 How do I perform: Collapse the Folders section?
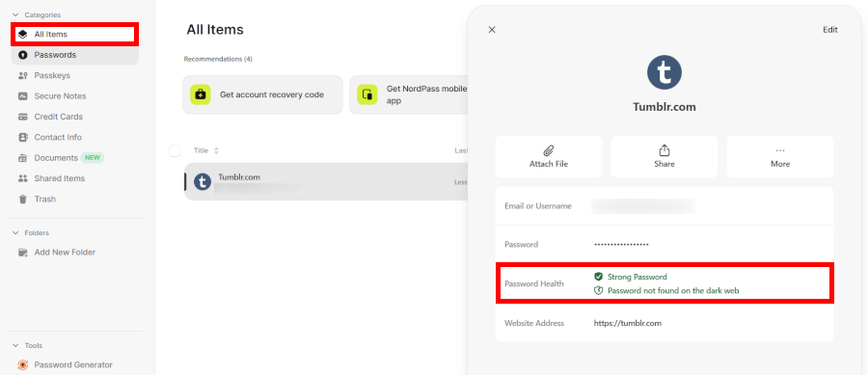tap(15, 233)
